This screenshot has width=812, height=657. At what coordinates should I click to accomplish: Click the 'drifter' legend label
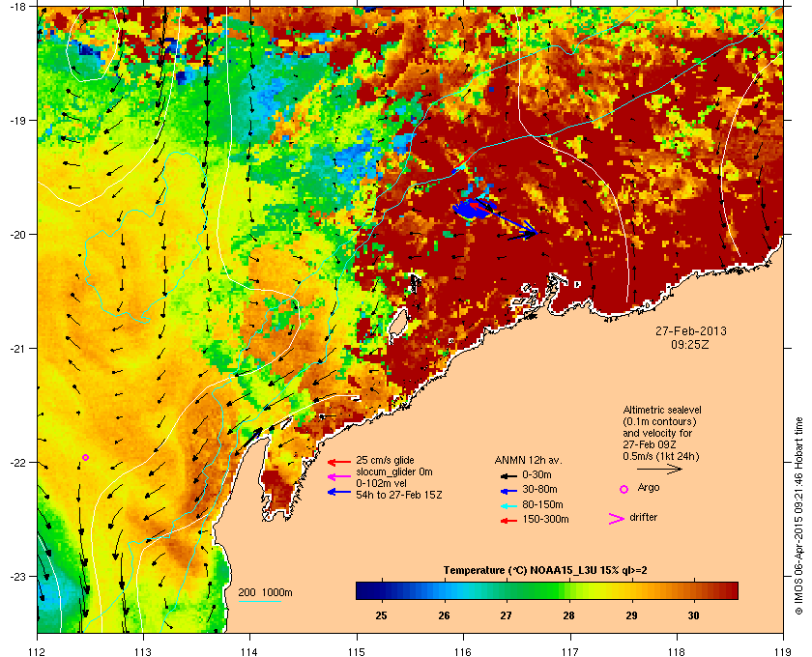pyautogui.click(x=643, y=517)
